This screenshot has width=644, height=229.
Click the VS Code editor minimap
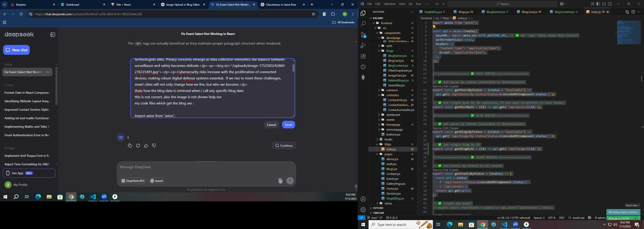tap(629, 32)
